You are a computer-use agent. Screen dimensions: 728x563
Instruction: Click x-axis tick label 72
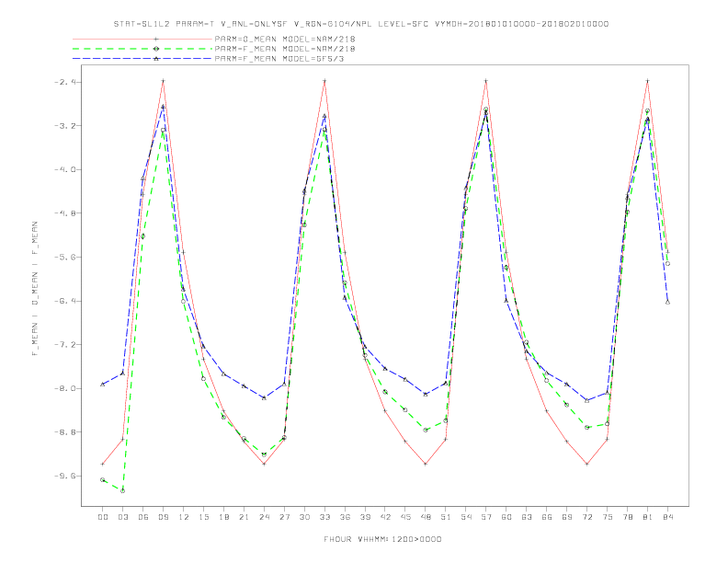tap(587, 517)
